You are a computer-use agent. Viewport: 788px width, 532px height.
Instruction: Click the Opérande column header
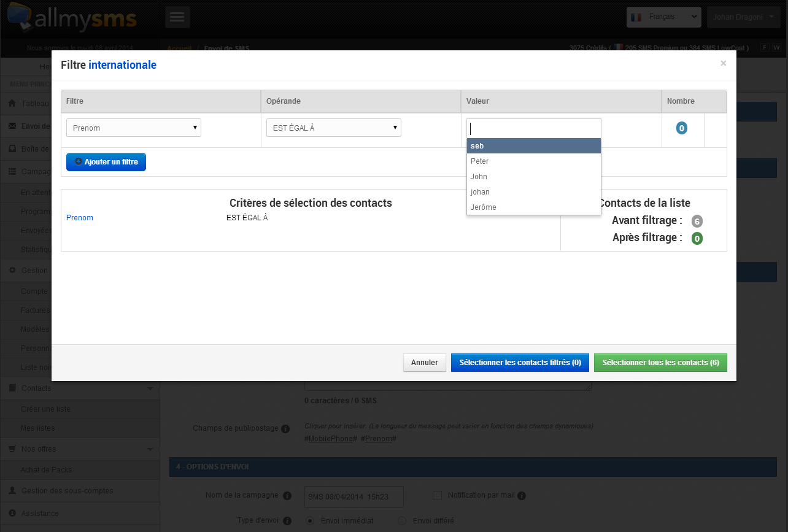[x=361, y=101]
